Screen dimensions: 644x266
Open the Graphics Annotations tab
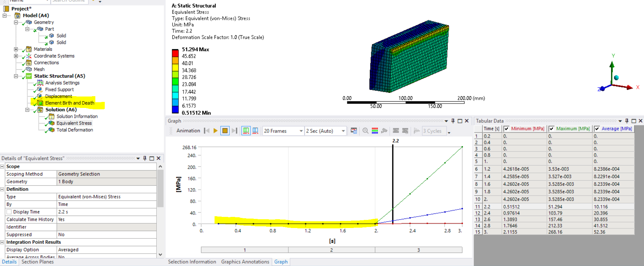(x=245, y=262)
